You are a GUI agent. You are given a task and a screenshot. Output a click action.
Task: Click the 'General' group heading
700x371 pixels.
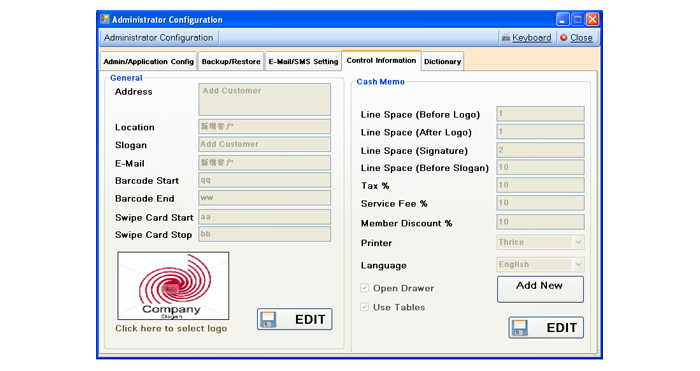click(x=126, y=78)
